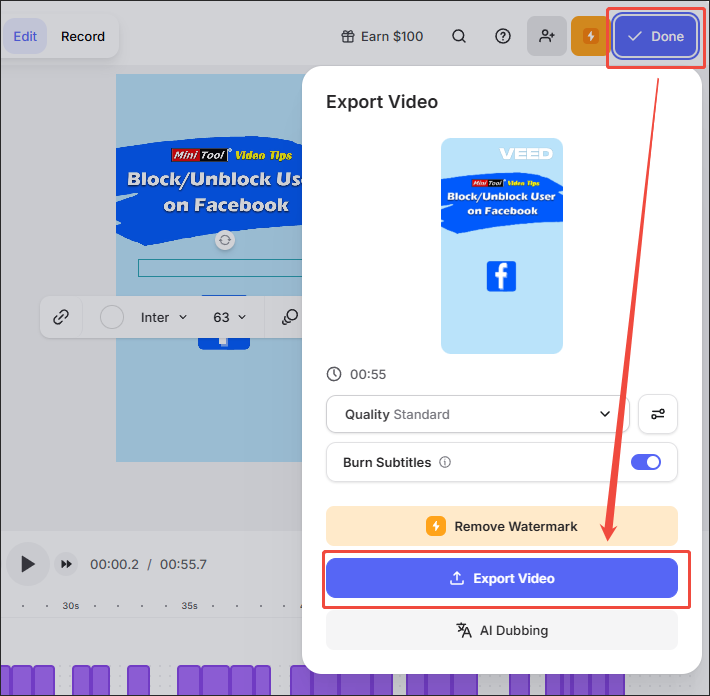
Task: Open the font size 63 dropdown
Action: tap(230, 317)
